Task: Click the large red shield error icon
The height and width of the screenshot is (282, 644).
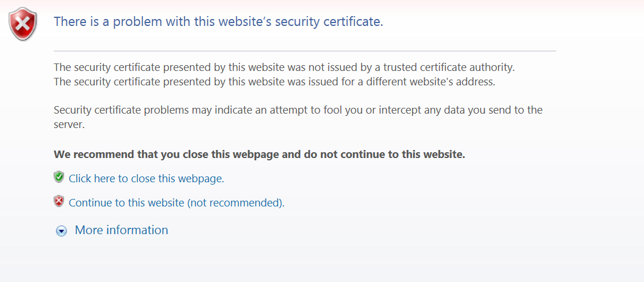Action: (x=23, y=24)
